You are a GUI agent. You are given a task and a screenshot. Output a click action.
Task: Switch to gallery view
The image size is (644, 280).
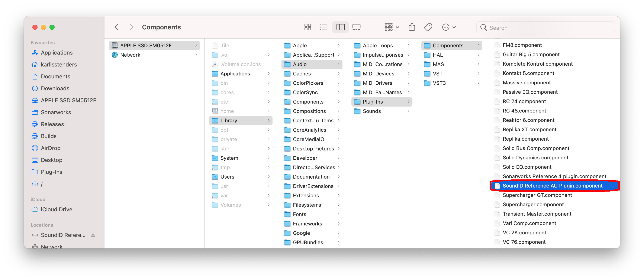point(356,27)
